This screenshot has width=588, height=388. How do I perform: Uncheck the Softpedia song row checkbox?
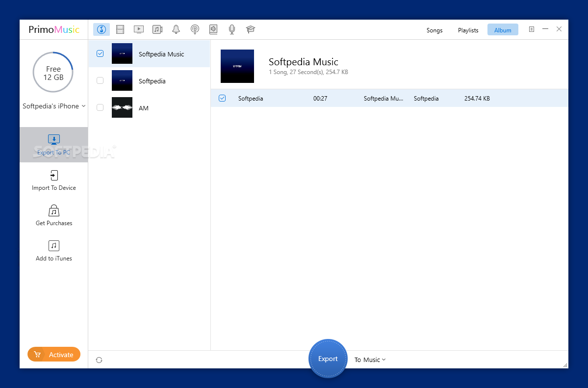[222, 98]
